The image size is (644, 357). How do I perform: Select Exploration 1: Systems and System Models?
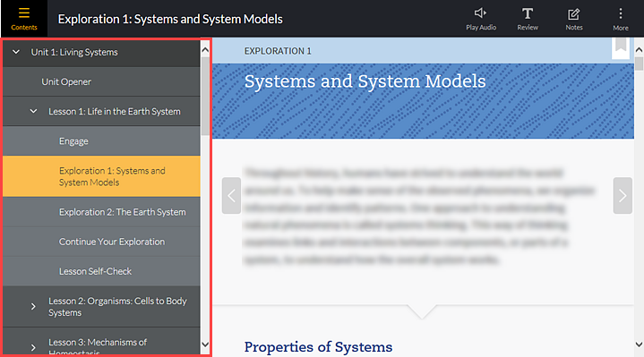pos(101,176)
